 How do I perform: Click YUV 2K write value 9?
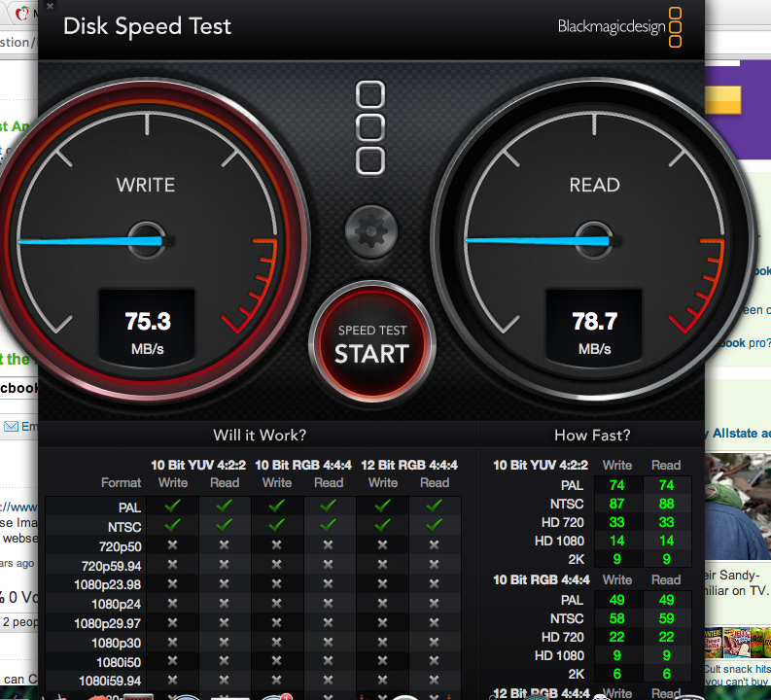pos(616,559)
